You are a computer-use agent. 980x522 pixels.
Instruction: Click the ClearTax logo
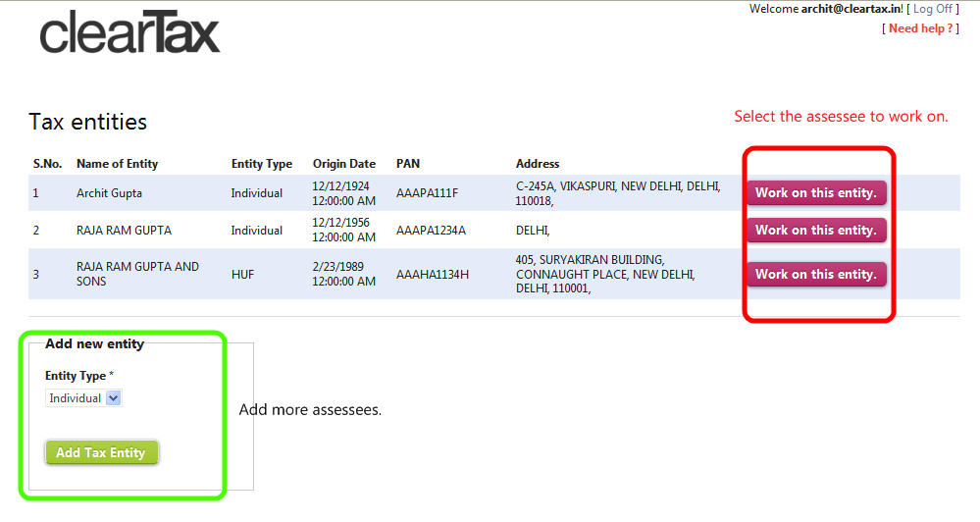pyautogui.click(x=129, y=31)
